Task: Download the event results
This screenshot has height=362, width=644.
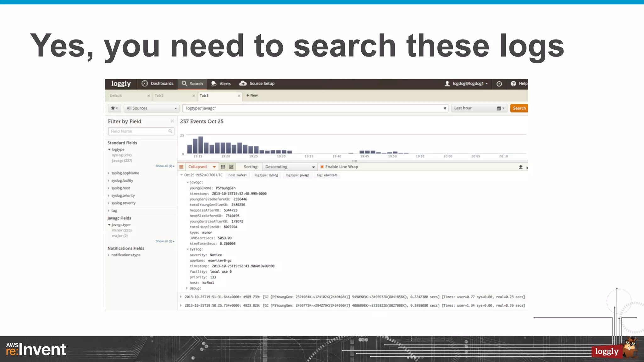Action: coord(521,167)
